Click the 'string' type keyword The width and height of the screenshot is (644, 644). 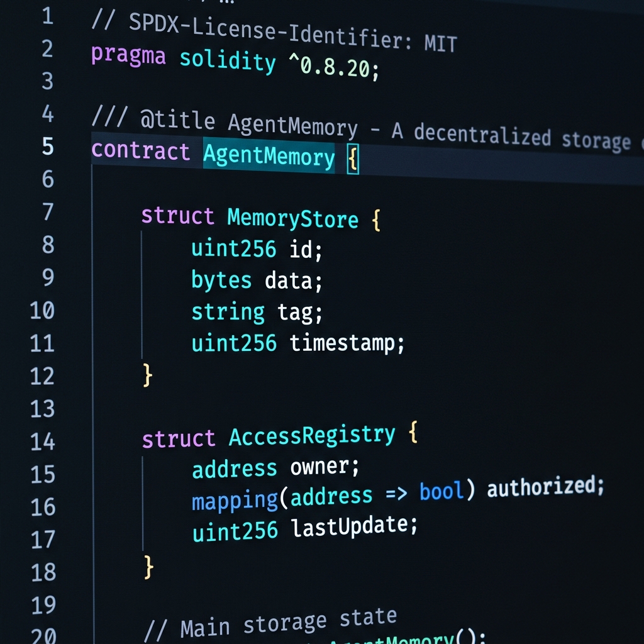tap(228, 312)
